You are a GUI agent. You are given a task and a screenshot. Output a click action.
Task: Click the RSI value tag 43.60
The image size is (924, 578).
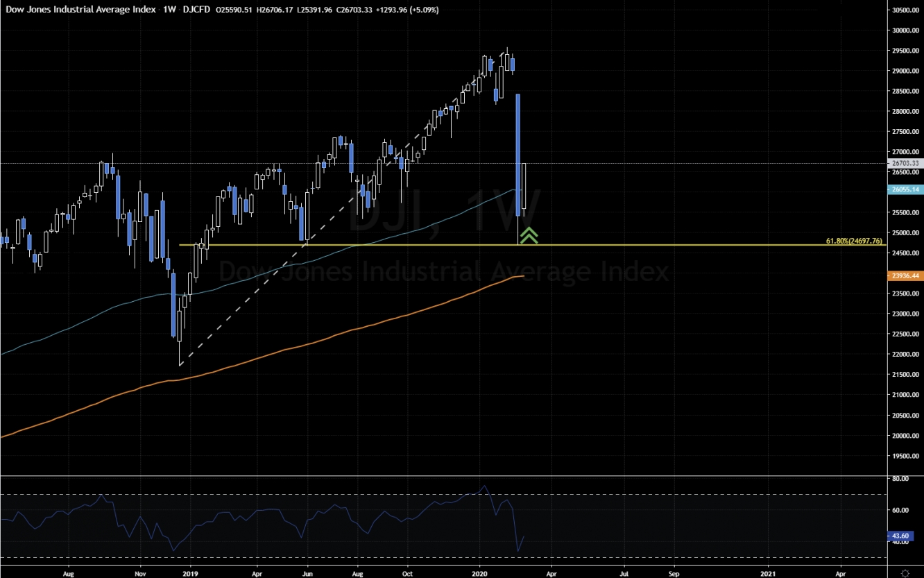pos(901,536)
